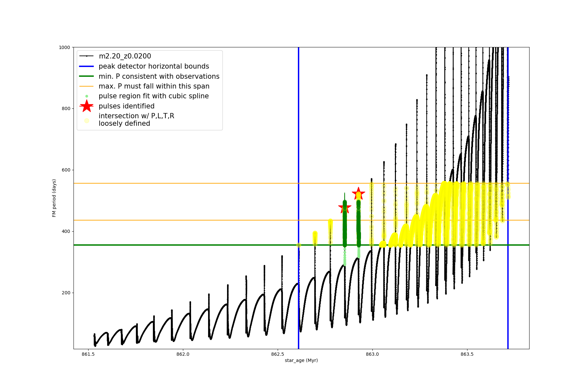Viewport: 588px width, 392px height.
Task: Click the 861.5 tick label on x-axis
Action: click(88, 354)
